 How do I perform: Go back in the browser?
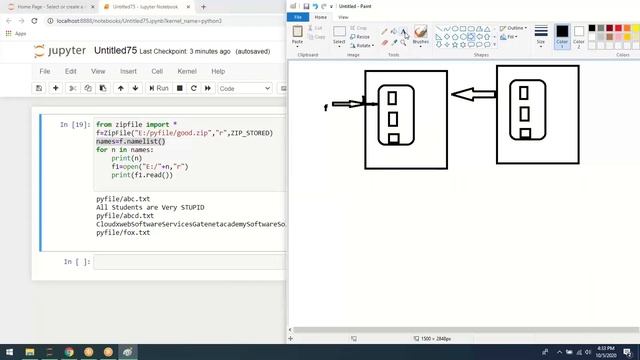pyautogui.click(x=9, y=20)
